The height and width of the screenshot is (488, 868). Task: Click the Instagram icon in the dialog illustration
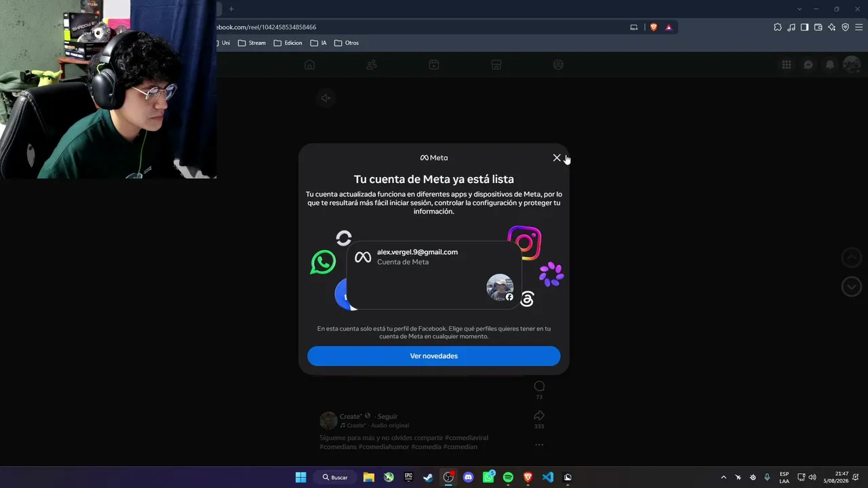(x=524, y=243)
